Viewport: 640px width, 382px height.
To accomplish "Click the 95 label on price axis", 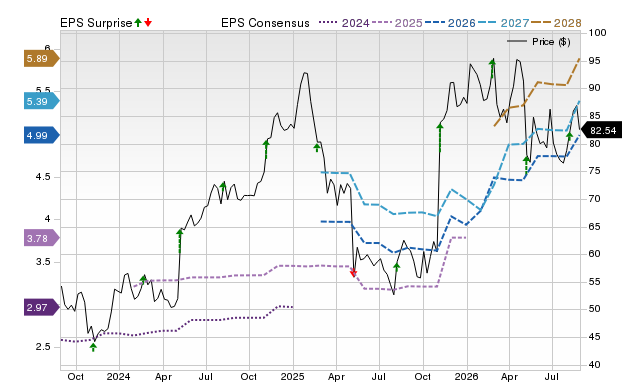I will pyautogui.click(x=595, y=61).
